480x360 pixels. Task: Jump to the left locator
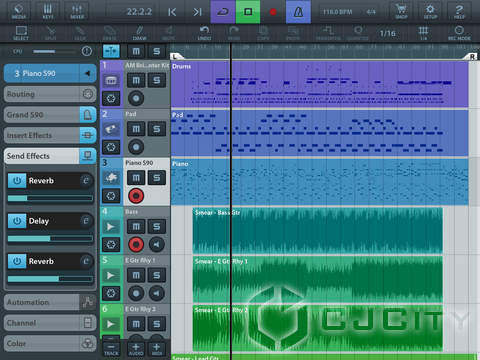click(x=172, y=12)
